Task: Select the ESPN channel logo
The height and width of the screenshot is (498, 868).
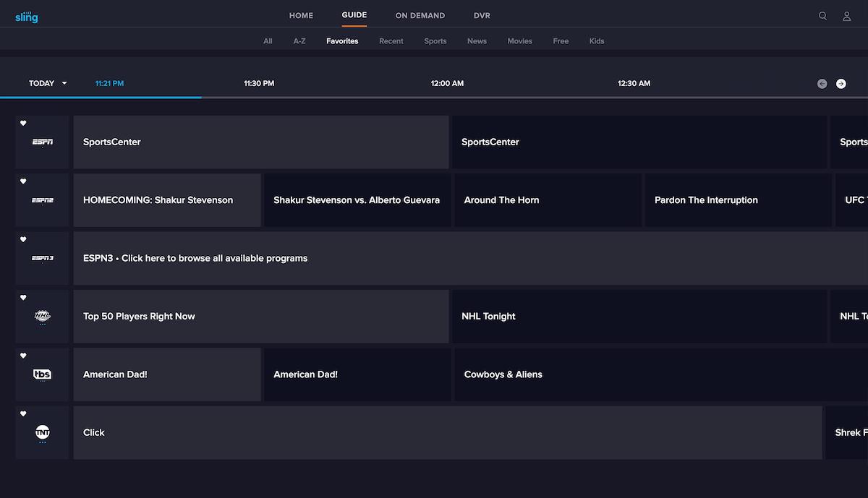Action: [x=42, y=142]
